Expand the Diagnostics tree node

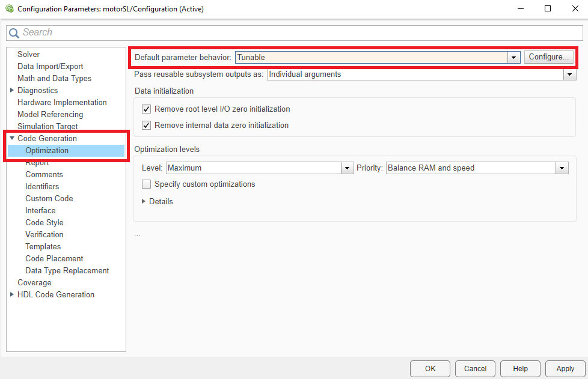click(12, 91)
